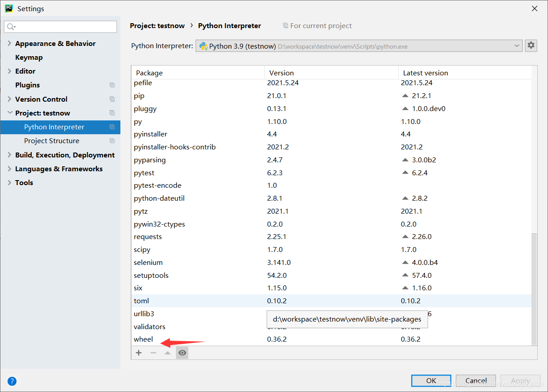
Task: Click Project: testnow breadcrumb
Action: click(x=157, y=26)
